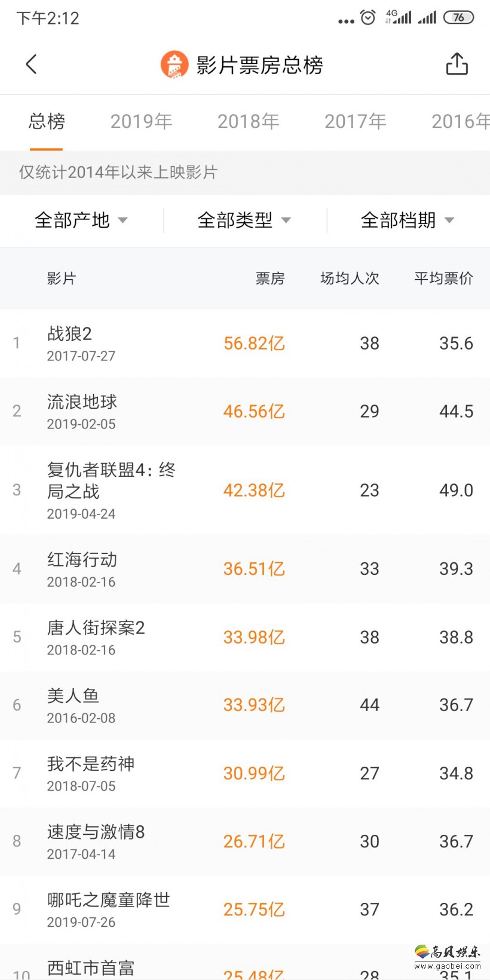
Task: Expand the 全部类型 genre dropdown
Action: (x=244, y=220)
